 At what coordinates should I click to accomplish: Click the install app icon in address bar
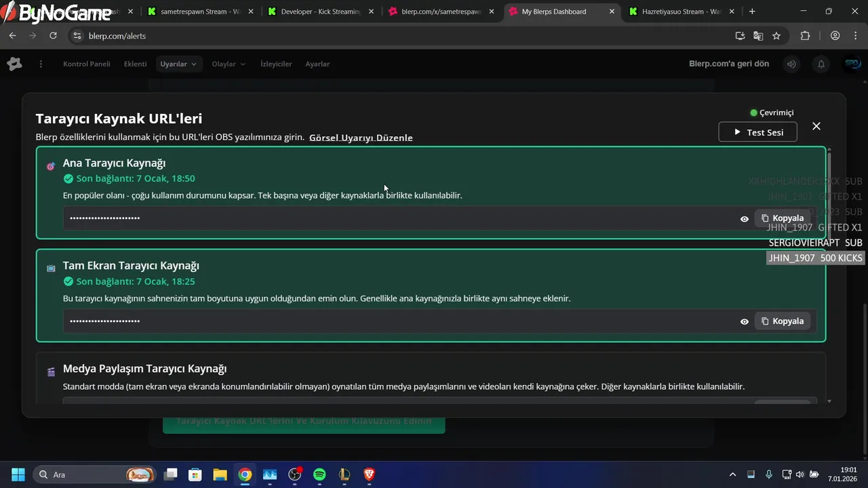click(x=740, y=36)
